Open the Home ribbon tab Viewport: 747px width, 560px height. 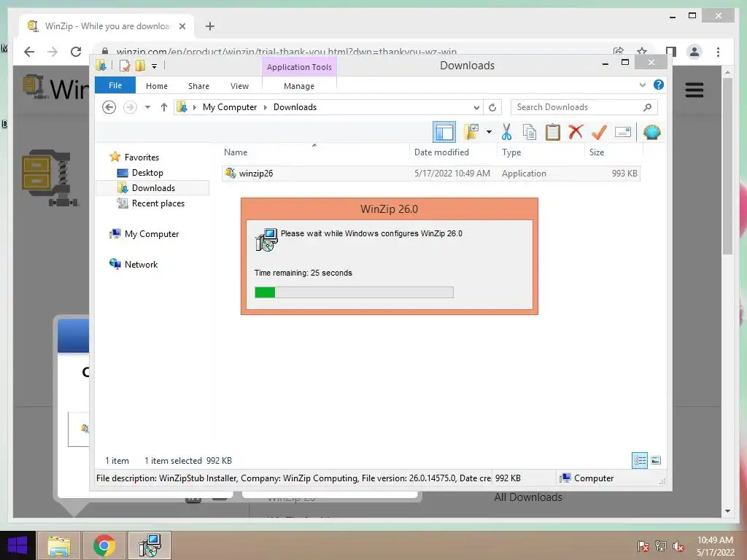157,86
